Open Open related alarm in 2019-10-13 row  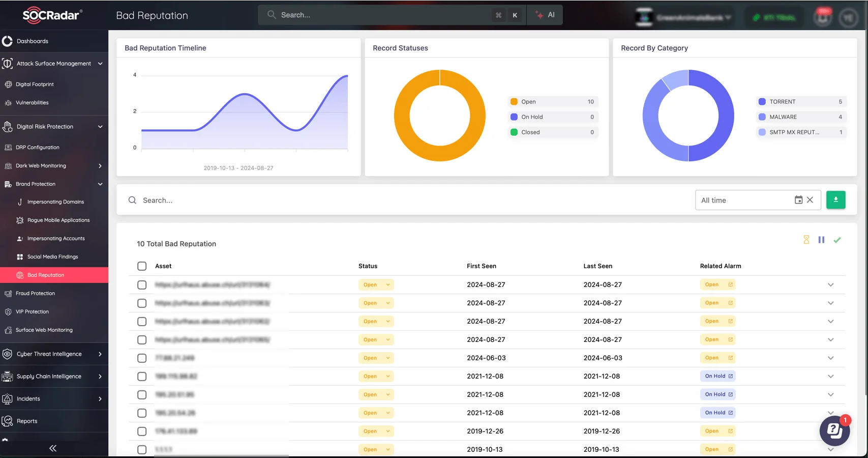[718, 450]
